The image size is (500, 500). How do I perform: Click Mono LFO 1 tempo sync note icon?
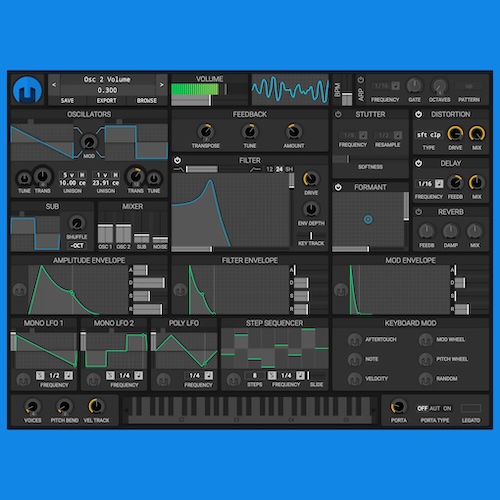68,376
